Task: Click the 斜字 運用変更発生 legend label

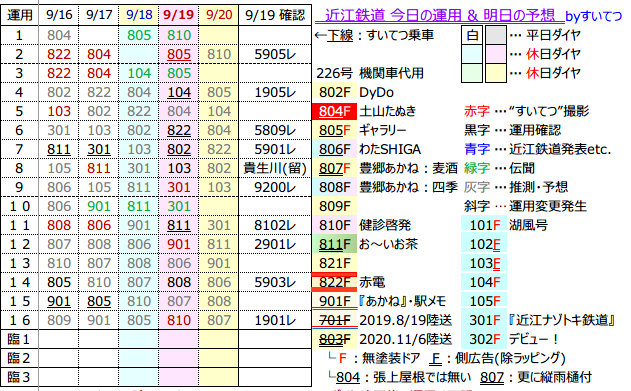Action: pyautogui.click(x=525, y=206)
